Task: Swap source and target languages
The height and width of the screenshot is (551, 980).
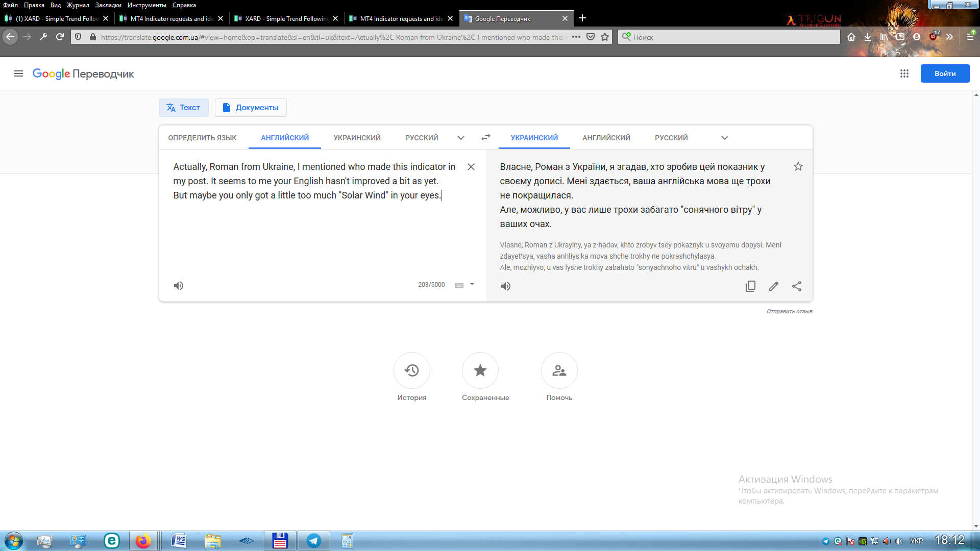Action: 485,137
